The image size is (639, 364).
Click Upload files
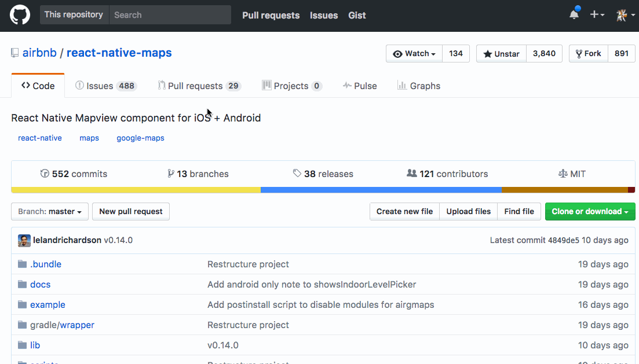(x=468, y=211)
